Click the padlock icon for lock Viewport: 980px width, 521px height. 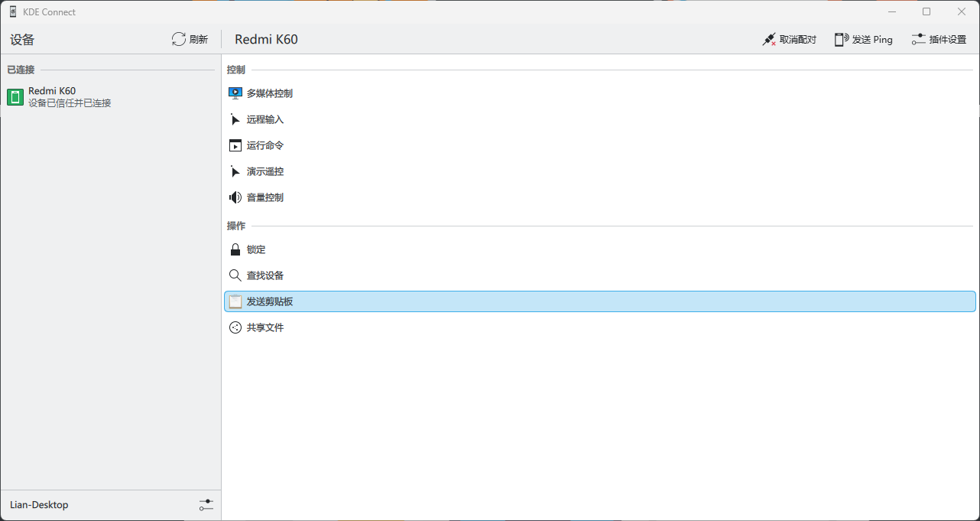tap(235, 249)
